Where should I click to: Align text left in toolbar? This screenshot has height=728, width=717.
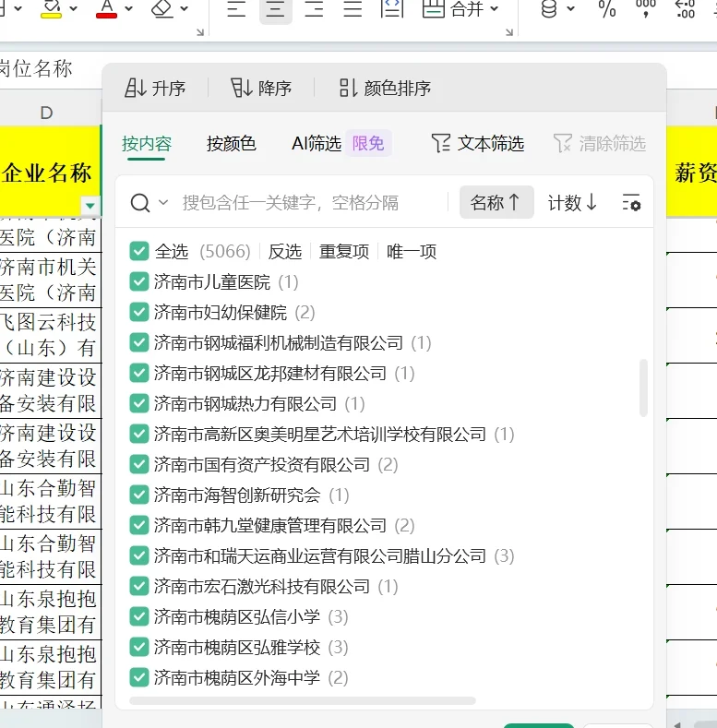pyautogui.click(x=236, y=8)
